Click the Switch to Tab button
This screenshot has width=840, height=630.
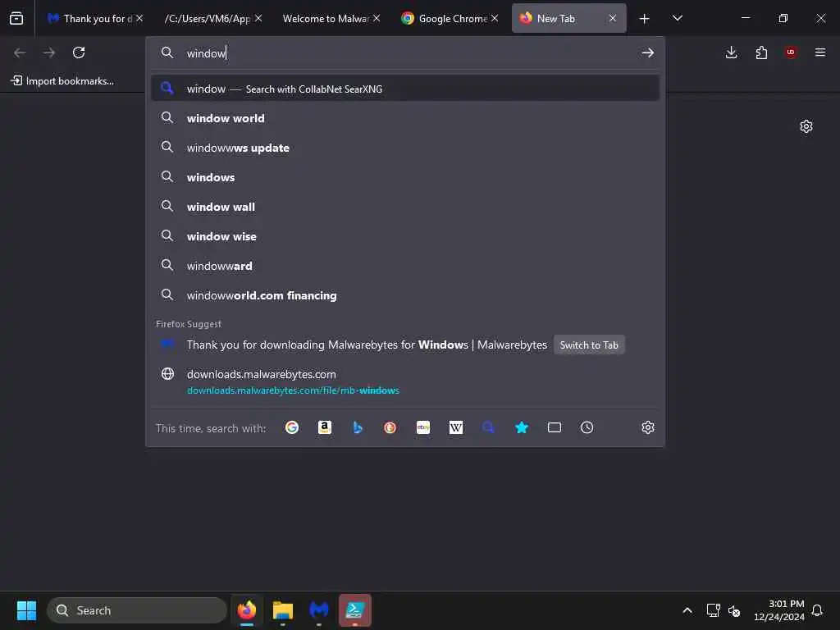pos(589,345)
